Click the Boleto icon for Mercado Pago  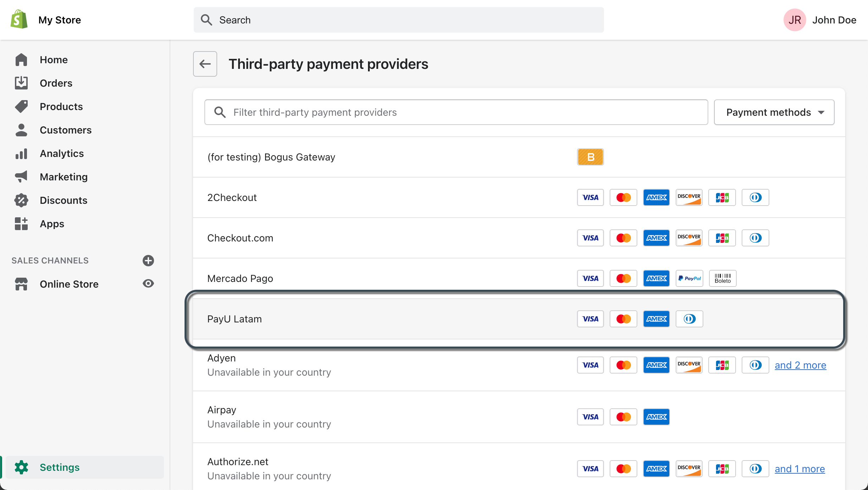pos(723,278)
